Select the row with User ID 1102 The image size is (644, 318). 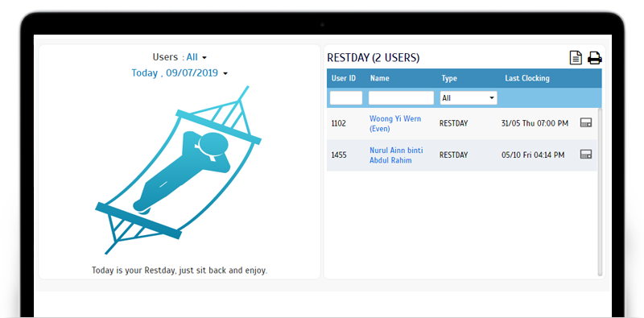(x=462, y=124)
